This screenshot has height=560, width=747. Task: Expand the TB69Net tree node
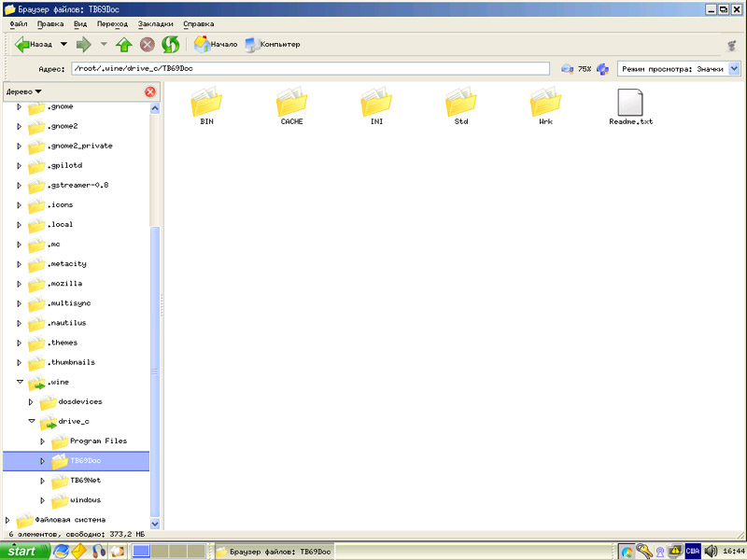[42, 481]
